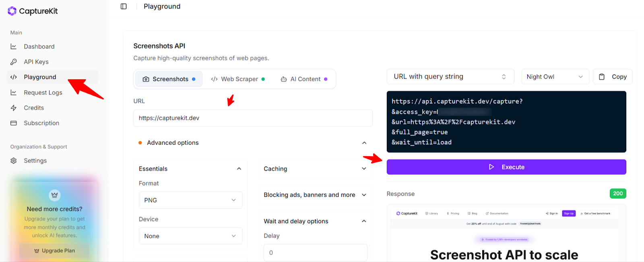Click the Request Logs chart icon
Screen dimensions: 644x262
14,93
